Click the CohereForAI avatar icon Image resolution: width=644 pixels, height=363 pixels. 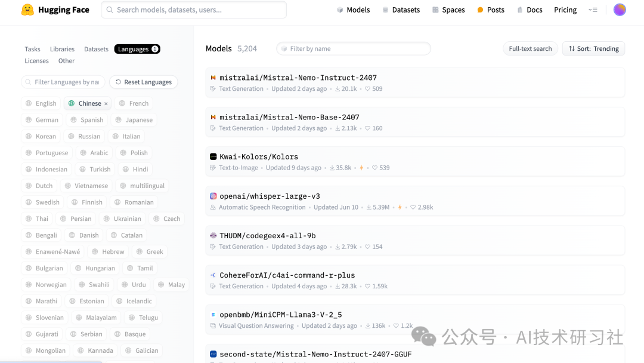(213, 275)
